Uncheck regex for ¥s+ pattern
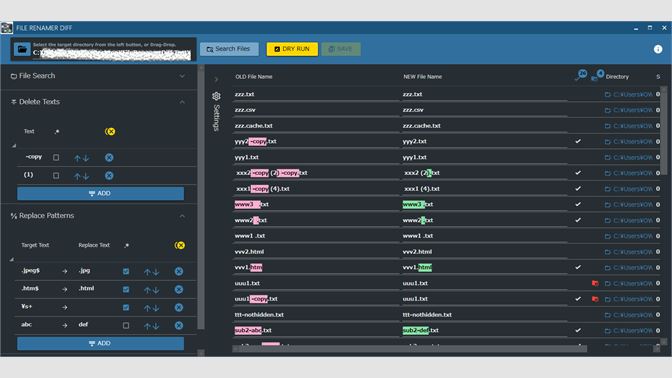The width and height of the screenshot is (672, 378). click(x=126, y=307)
